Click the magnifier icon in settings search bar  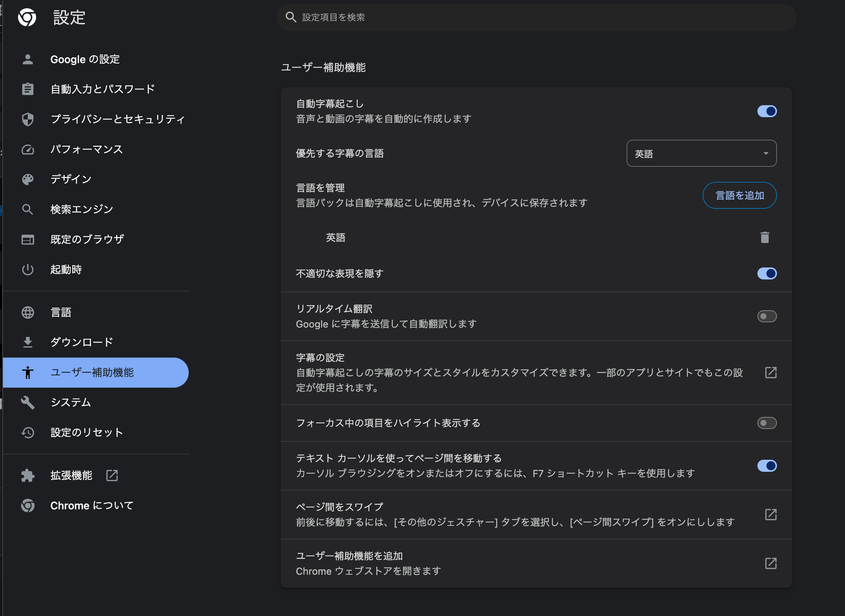pyautogui.click(x=291, y=17)
